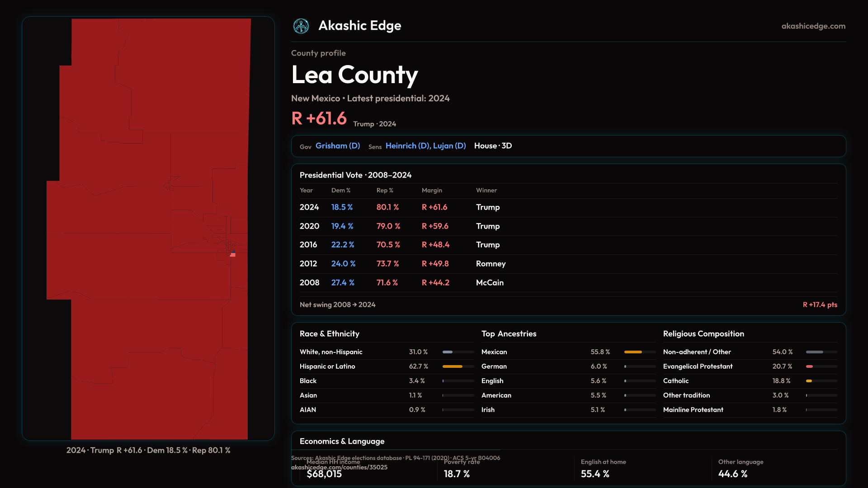Click the Heinrich (D), Lujan (D) senators link
This screenshot has height=488, width=868.
tap(425, 146)
